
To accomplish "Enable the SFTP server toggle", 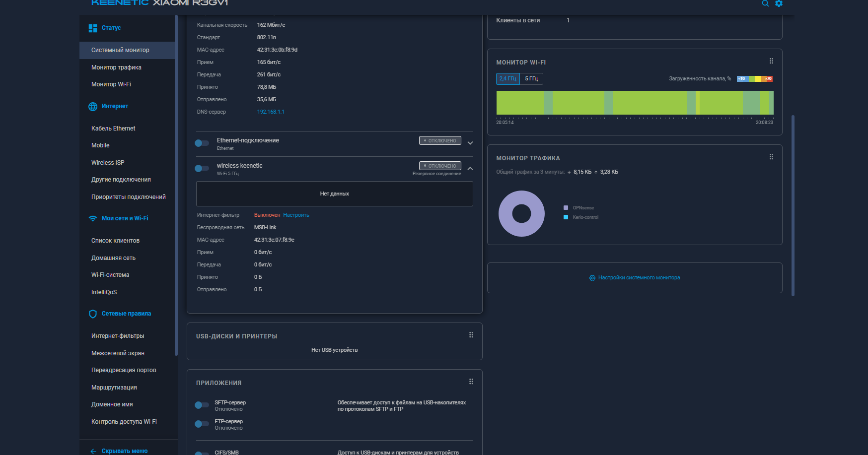I will (x=202, y=405).
